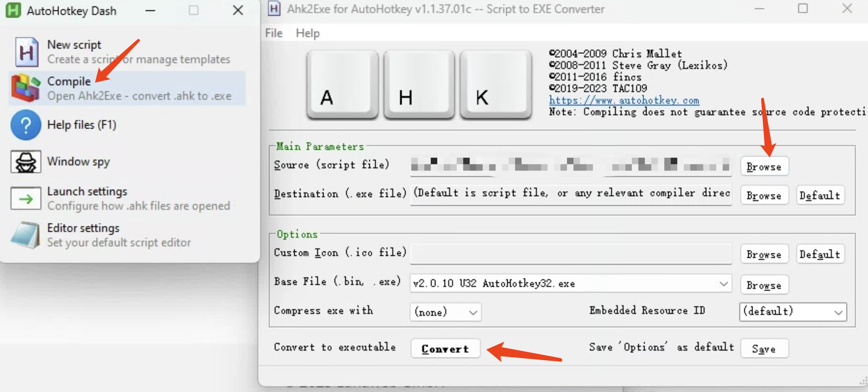The image size is (868, 392).
Task: Open Help files (F1) entry
Action: coord(127,125)
